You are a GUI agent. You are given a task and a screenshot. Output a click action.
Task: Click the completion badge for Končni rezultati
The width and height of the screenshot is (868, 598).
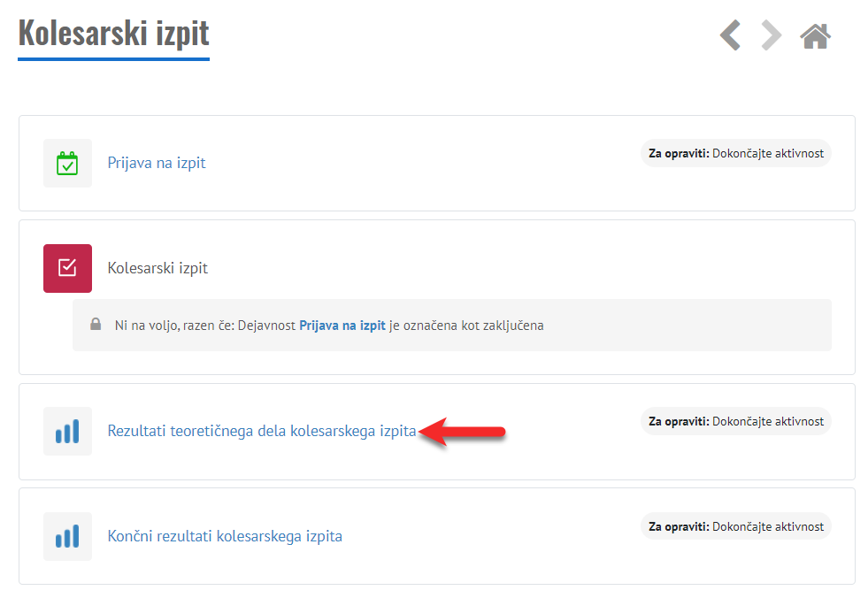click(x=736, y=526)
